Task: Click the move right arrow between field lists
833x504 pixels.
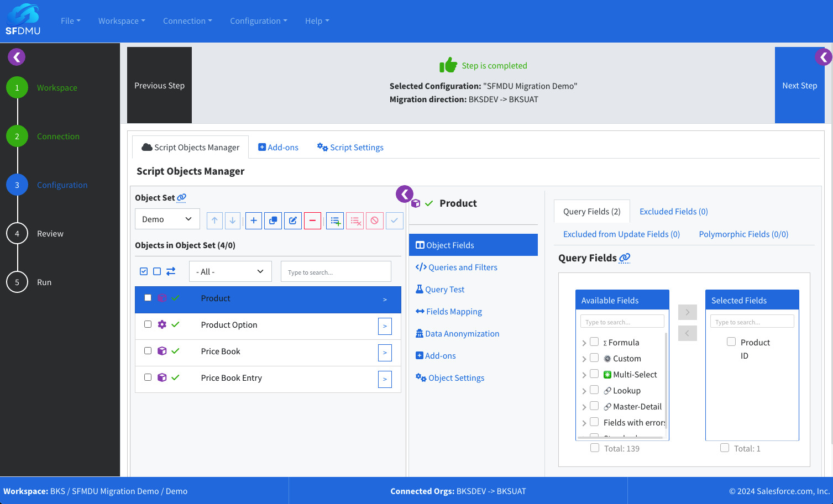Action: point(687,312)
